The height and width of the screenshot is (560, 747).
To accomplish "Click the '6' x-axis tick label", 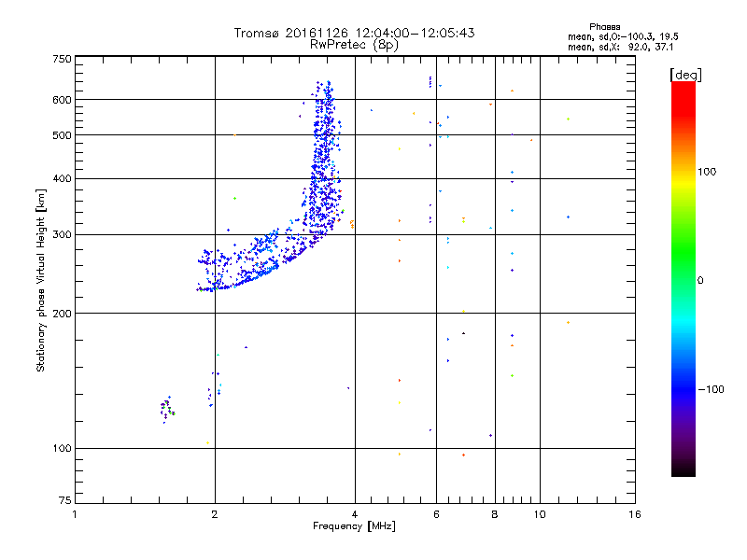I will [436, 514].
